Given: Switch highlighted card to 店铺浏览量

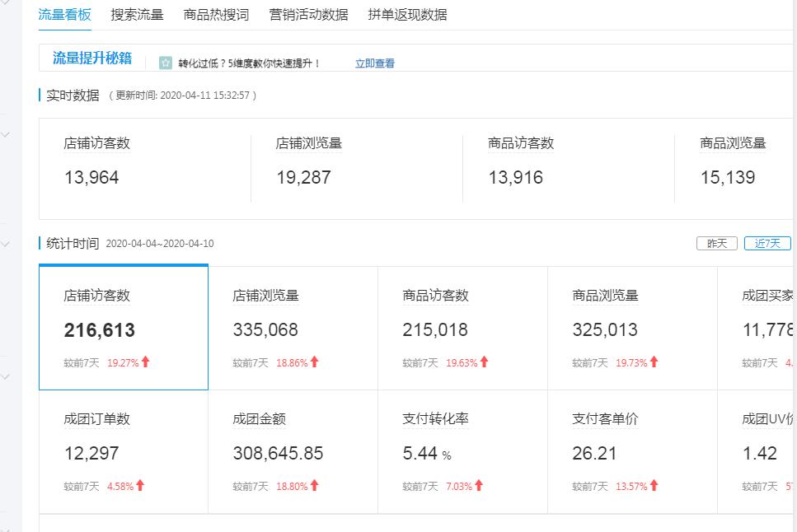Looking at the screenshot, I should (293, 325).
